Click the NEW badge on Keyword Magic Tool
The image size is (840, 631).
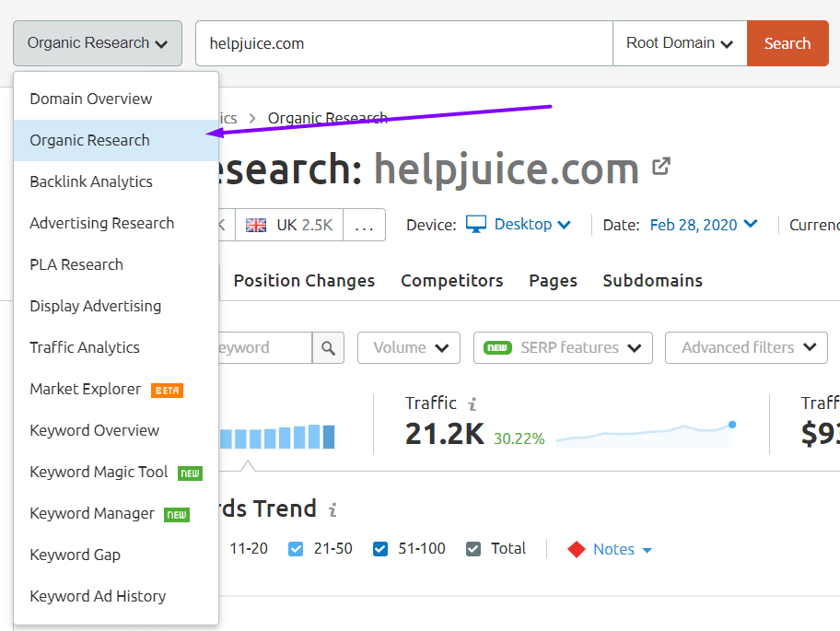[x=190, y=473]
